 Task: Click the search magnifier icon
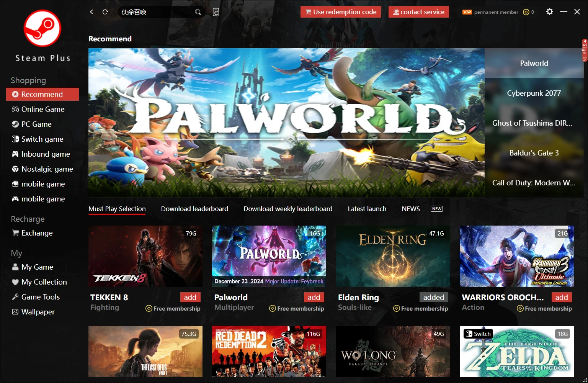(x=198, y=12)
